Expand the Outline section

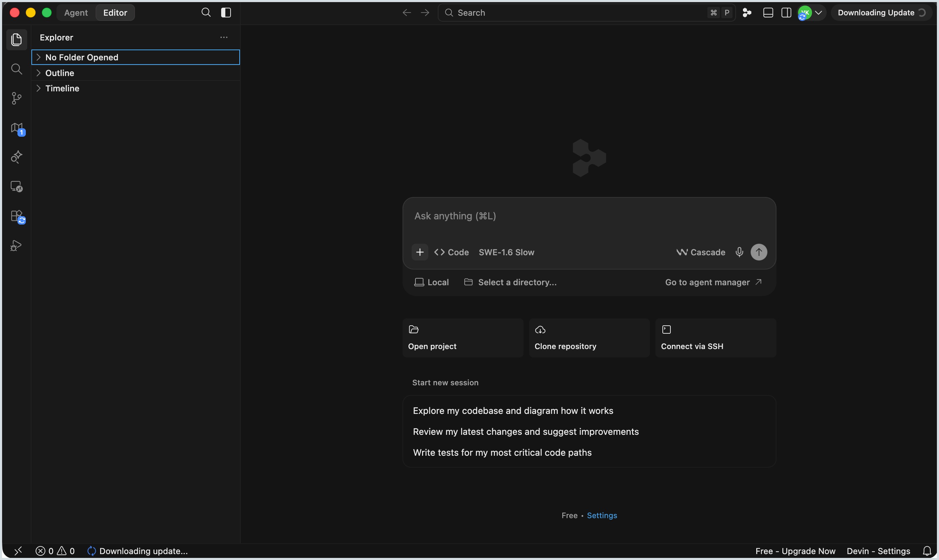click(x=135, y=73)
